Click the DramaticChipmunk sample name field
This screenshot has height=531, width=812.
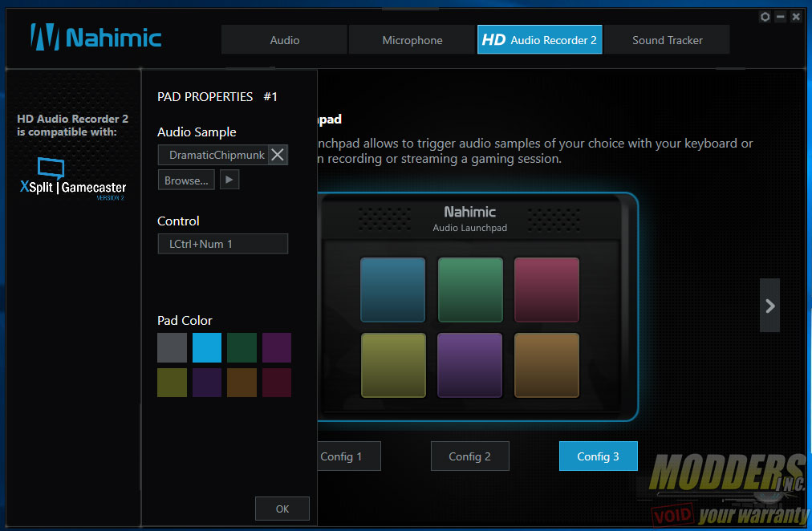pyautogui.click(x=213, y=155)
